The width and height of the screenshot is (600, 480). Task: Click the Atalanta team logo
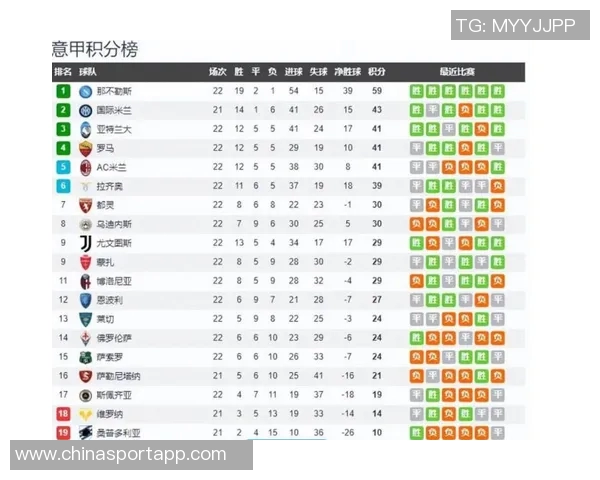pos(85,129)
